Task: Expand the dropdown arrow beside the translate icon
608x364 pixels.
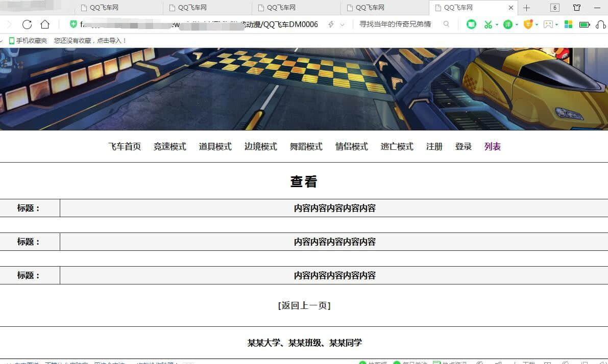Action: tap(517, 24)
